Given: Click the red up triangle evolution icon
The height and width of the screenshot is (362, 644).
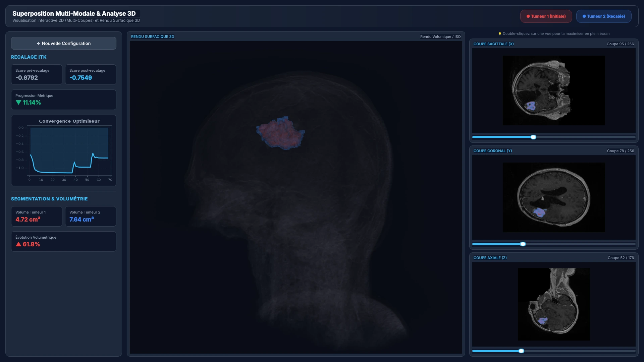Looking at the screenshot, I should pyautogui.click(x=18, y=244).
